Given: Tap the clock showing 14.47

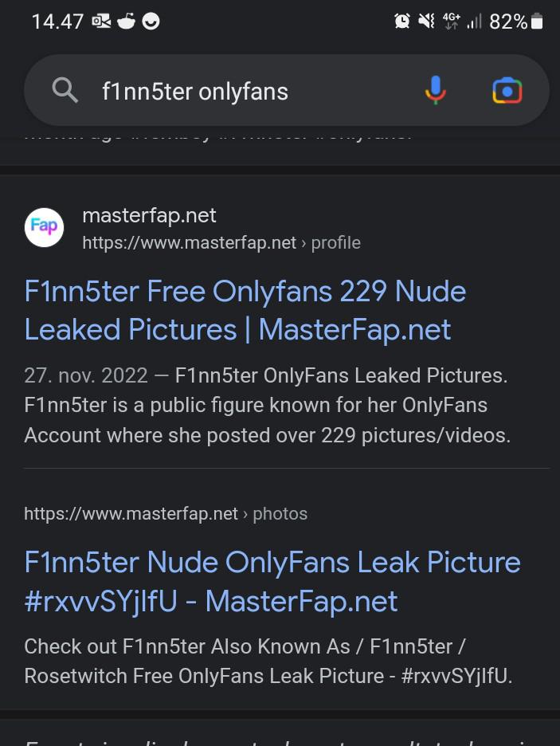Looking at the screenshot, I should 57,21.
